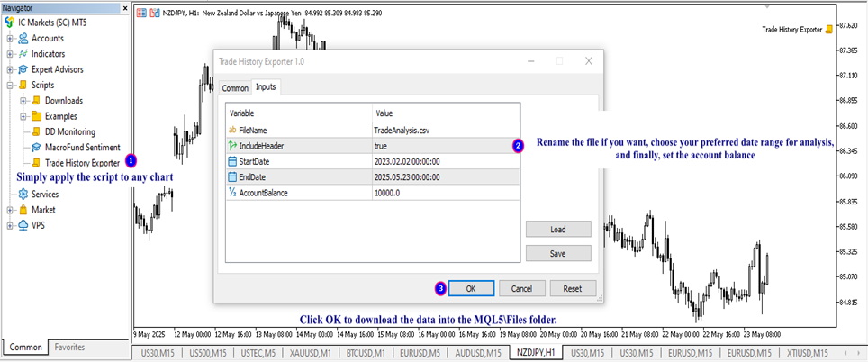868x362 pixels.
Task: Click the VPS cloud icon
Action: coord(23,225)
